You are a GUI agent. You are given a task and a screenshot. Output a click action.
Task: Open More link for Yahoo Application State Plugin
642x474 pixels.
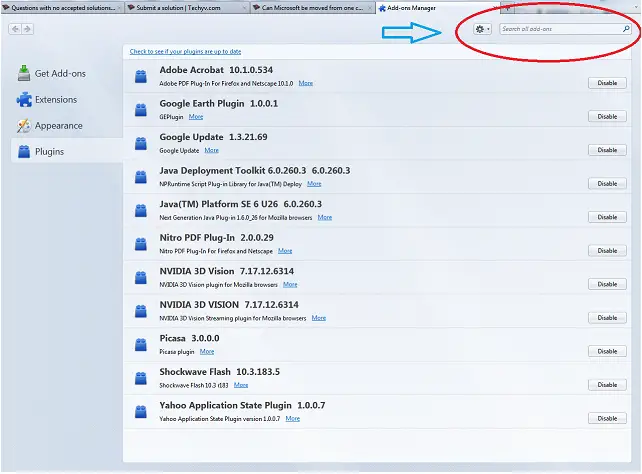pos(293,419)
